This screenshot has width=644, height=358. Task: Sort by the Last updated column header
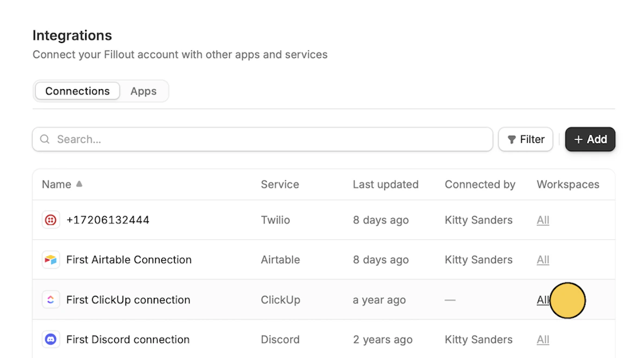[x=386, y=185]
